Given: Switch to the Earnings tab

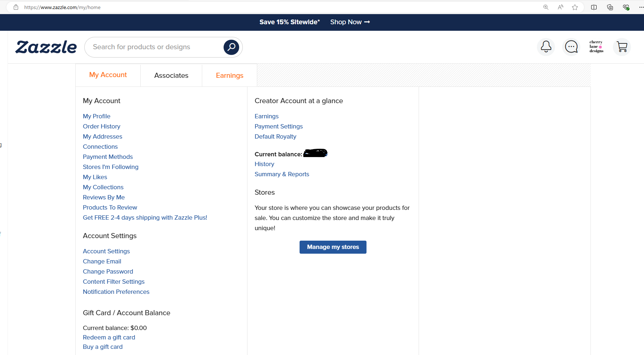Looking at the screenshot, I should tap(229, 75).
